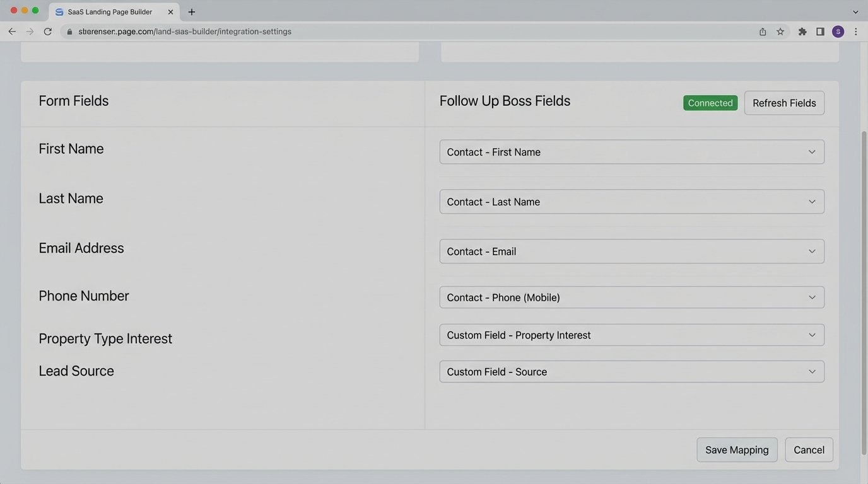Viewport: 868px width, 484px height.
Task: Reload the integration settings page
Action: (x=48, y=31)
